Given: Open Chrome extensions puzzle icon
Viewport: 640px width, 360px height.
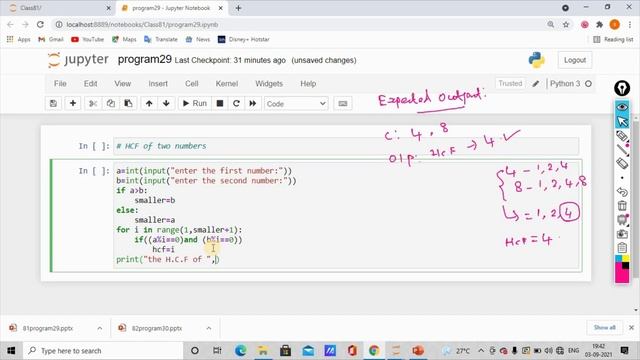Looking at the screenshot, I should click(x=600, y=24).
